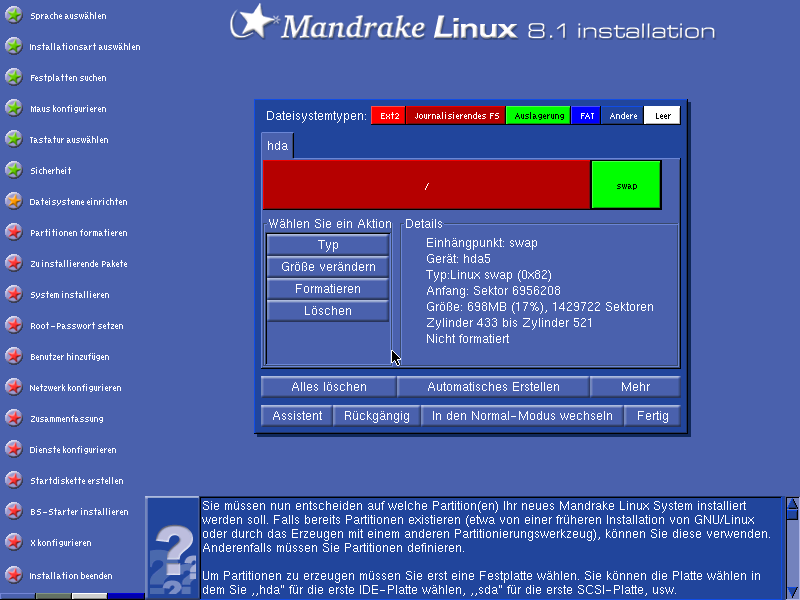Viewport: 800px width, 600px height.
Task: Switch to the hda disk tab
Action: 277,146
